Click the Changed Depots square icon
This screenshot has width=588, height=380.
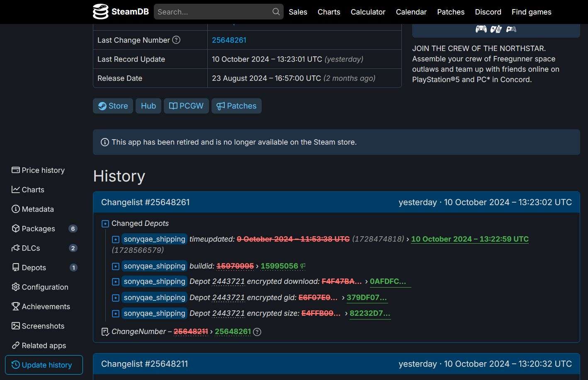pyautogui.click(x=105, y=224)
